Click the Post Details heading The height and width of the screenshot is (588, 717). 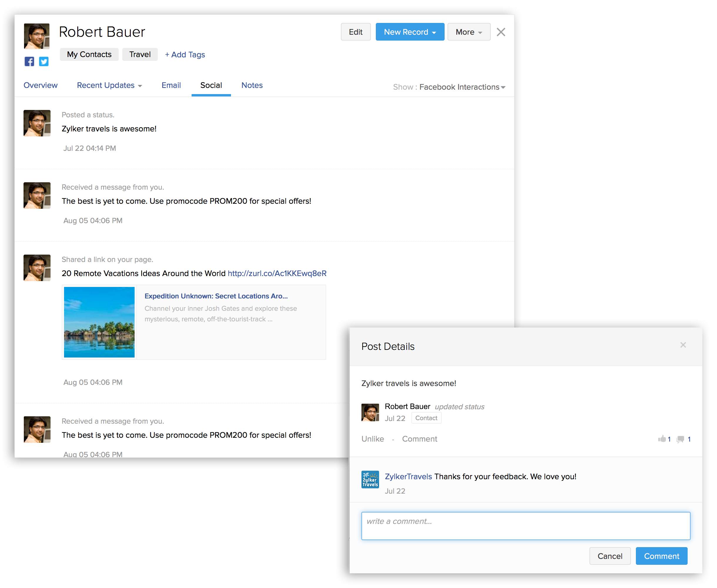(388, 347)
